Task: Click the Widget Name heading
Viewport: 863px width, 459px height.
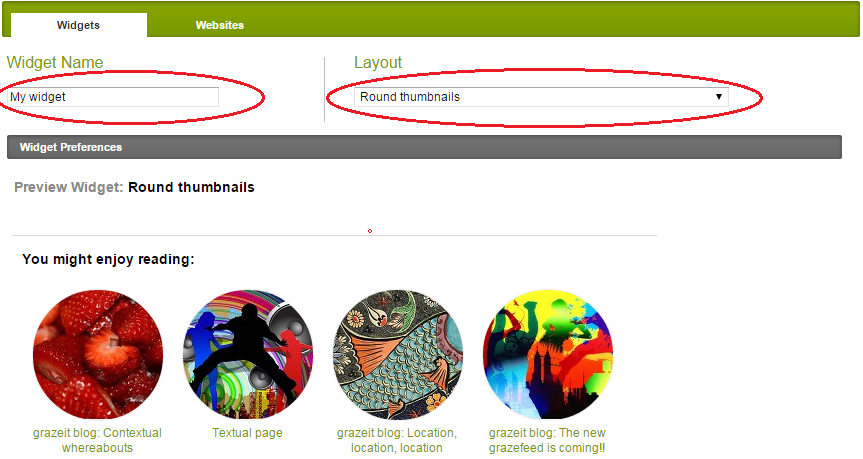Action: click(55, 62)
